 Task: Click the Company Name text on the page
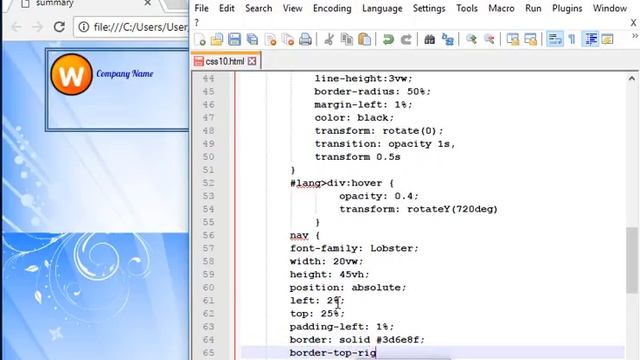tap(124, 73)
